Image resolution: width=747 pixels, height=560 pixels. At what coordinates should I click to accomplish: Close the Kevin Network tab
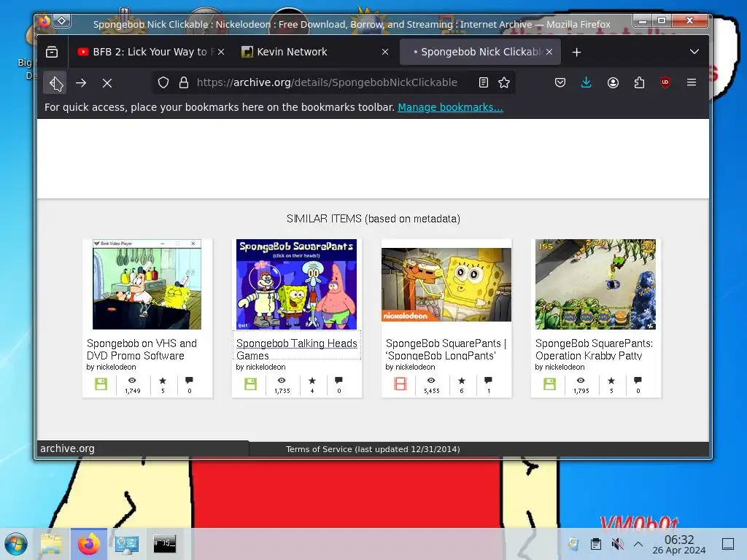point(385,52)
